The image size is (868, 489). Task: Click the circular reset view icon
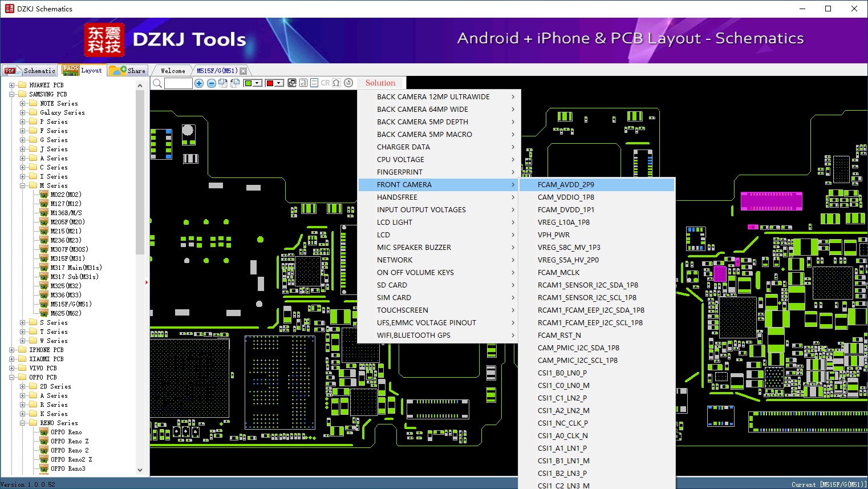tap(348, 83)
